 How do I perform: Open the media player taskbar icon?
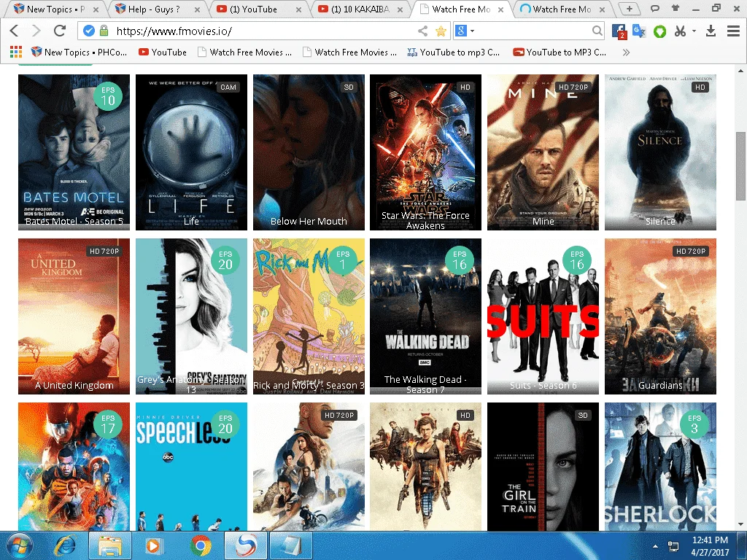(153, 545)
